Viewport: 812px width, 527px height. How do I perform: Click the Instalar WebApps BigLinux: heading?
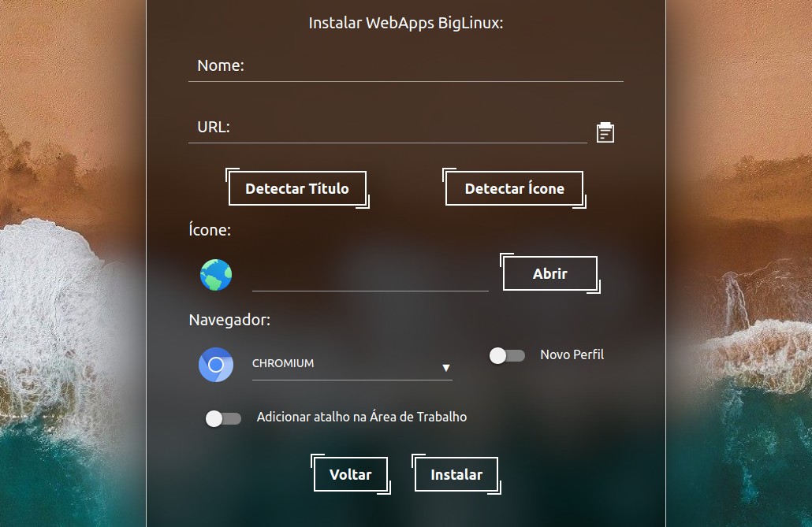[405, 24]
